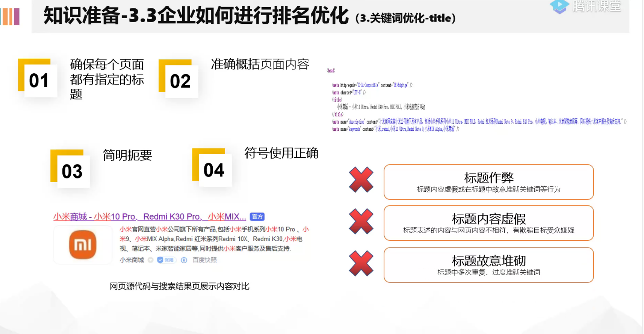The width and height of the screenshot is (644, 334).
Task: Select the 标题作弊 box
Action: pyautogui.click(x=489, y=182)
